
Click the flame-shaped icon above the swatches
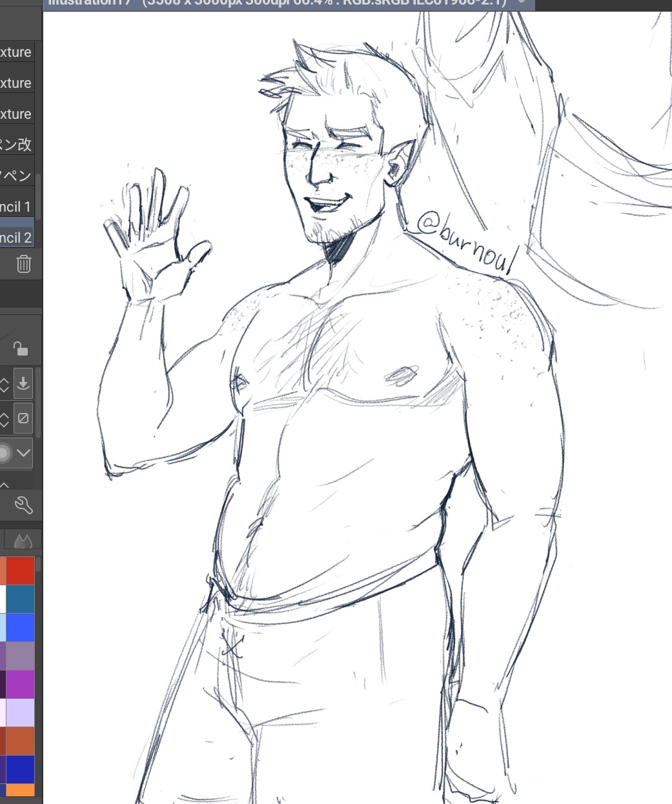point(23,541)
